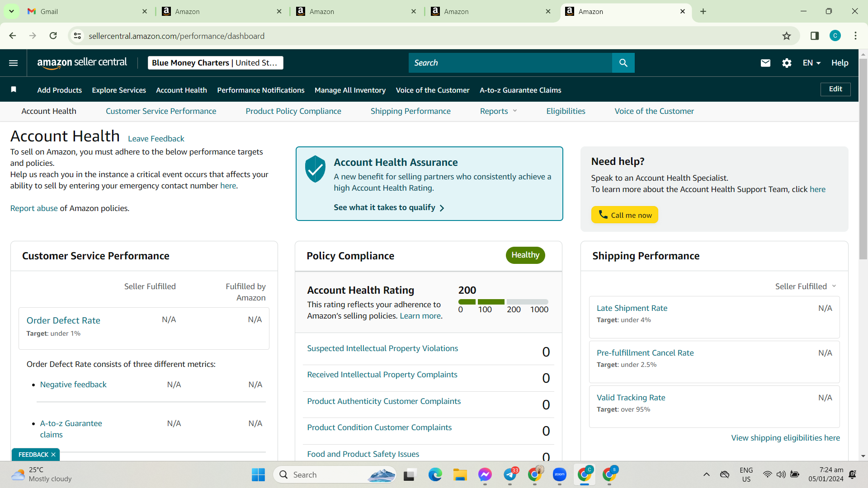Bookmark this page with the star icon

pyautogui.click(x=787, y=36)
